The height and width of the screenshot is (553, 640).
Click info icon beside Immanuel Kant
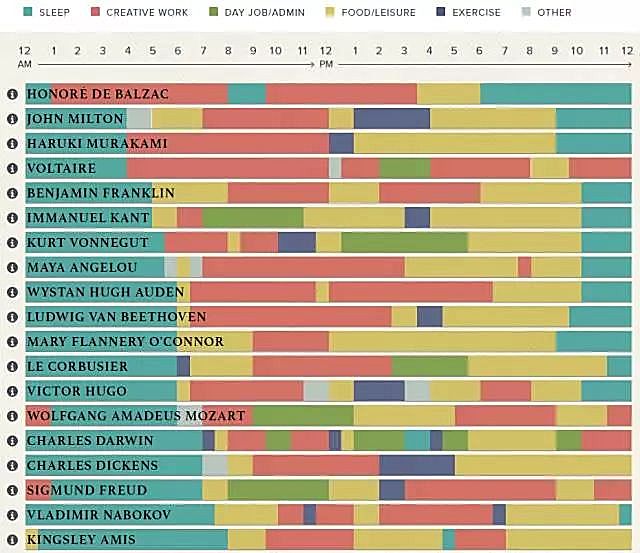12,218
